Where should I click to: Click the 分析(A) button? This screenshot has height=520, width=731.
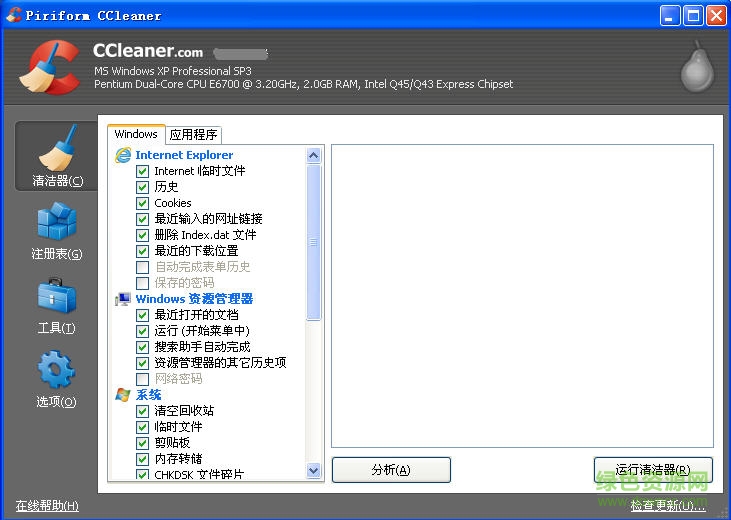pyautogui.click(x=391, y=470)
